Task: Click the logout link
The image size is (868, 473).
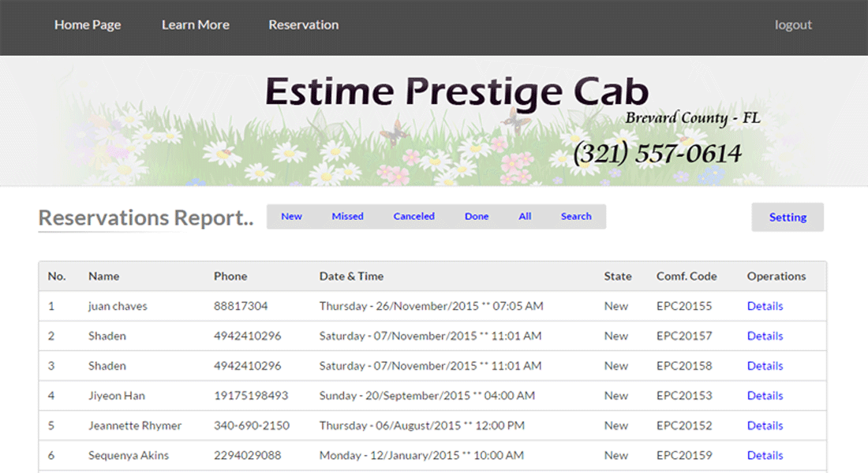Action: tap(793, 24)
